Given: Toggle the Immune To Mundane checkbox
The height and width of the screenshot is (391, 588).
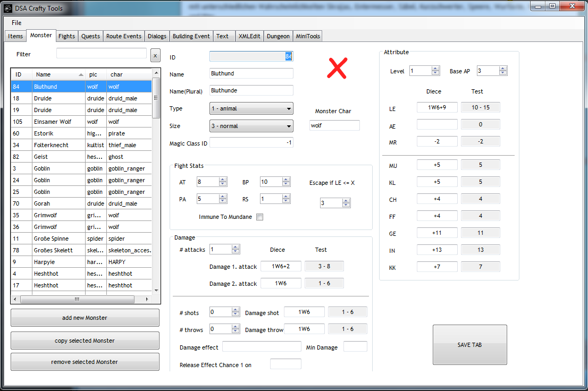Looking at the screenshot, I should pyautogui.click(x=259, y=217).
